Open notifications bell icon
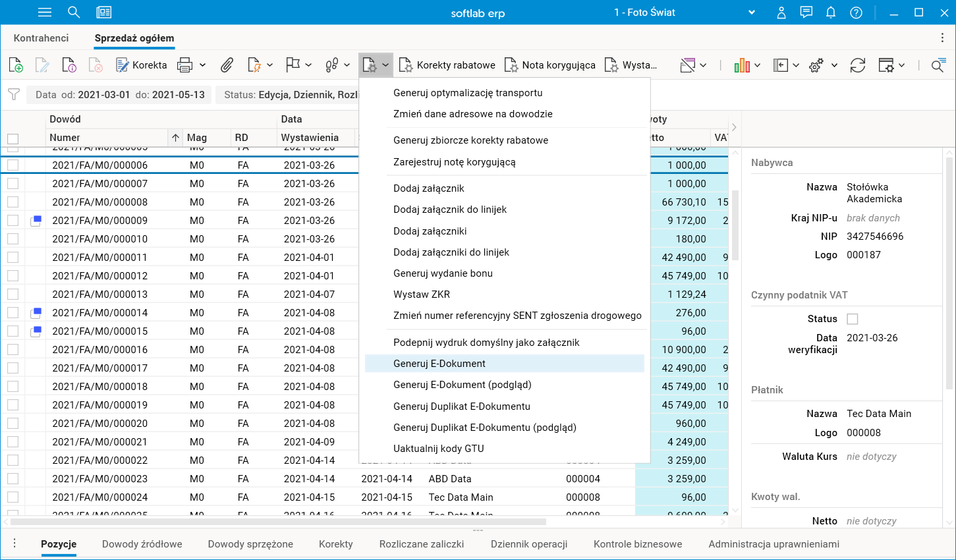 click(831, 13)
